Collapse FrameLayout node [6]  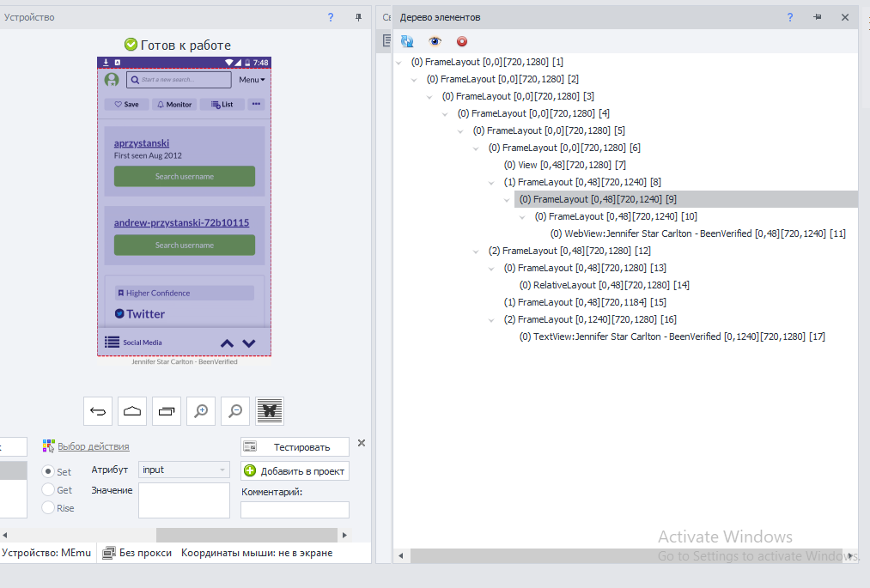pos(476,149)
